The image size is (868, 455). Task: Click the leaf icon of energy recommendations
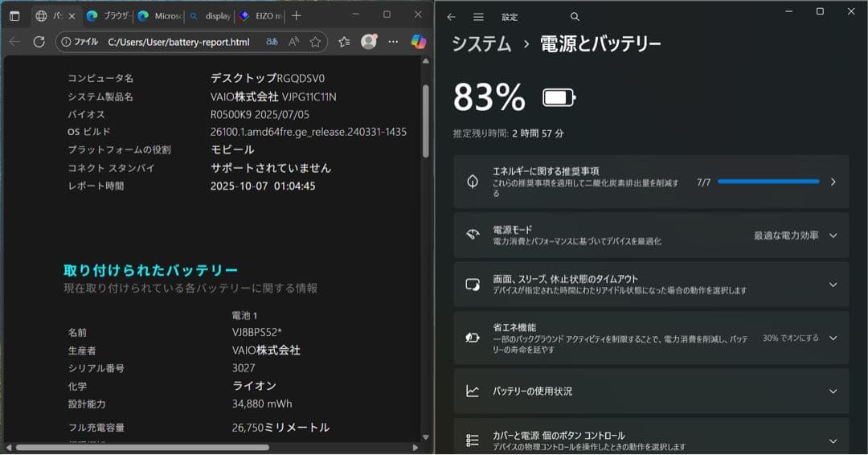point(473,182)
